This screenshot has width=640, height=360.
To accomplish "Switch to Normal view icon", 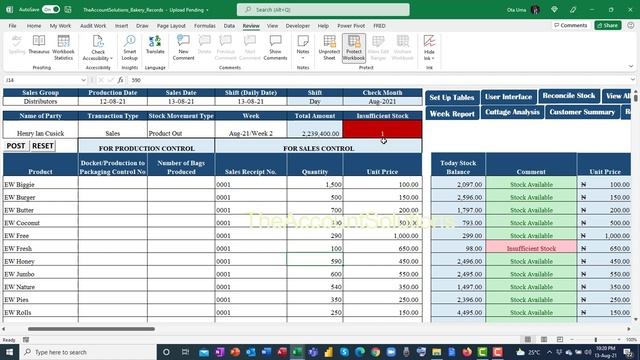I will pyautogui.click(x=528, y=340).
